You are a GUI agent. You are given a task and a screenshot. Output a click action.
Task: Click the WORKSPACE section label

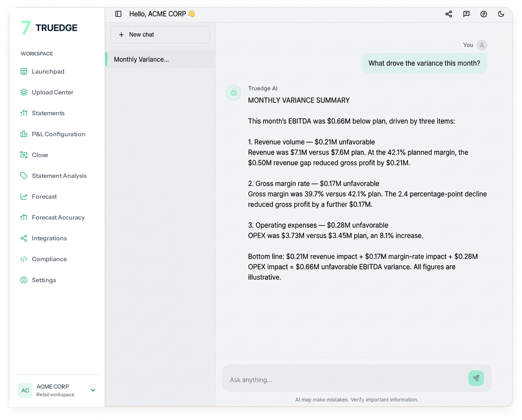pyautogui.click(x=37, y=53)
